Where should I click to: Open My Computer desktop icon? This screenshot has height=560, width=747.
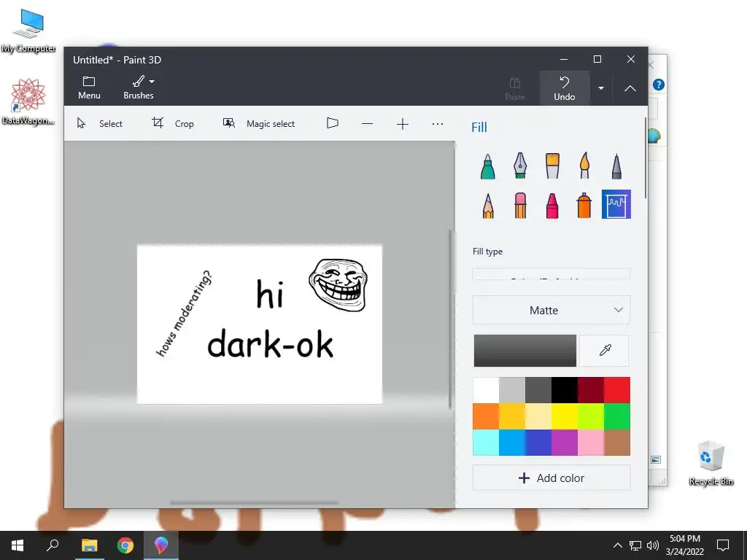pos(28,31)
